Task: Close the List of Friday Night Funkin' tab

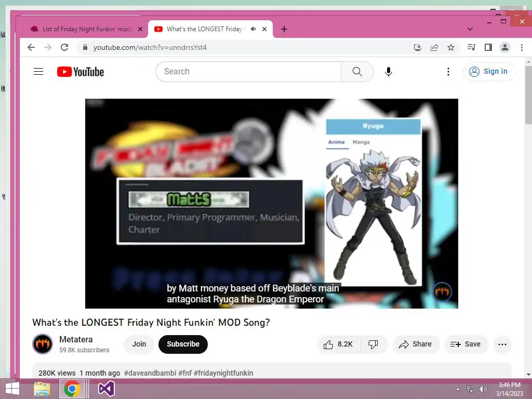Action: pos(140,29)
